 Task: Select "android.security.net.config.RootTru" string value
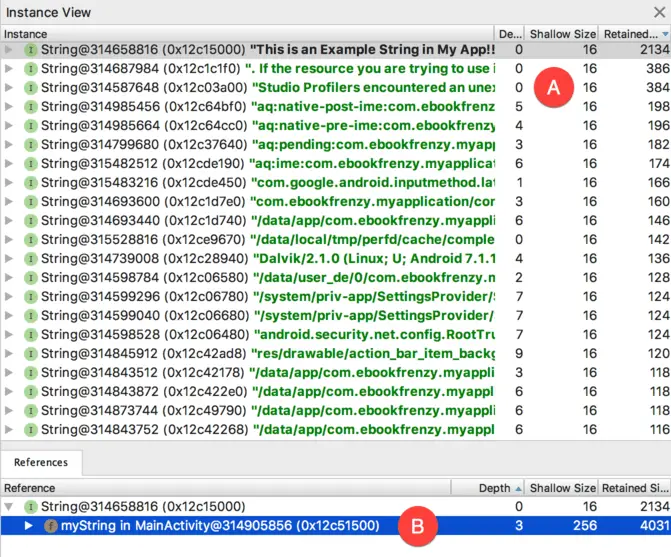374,335
